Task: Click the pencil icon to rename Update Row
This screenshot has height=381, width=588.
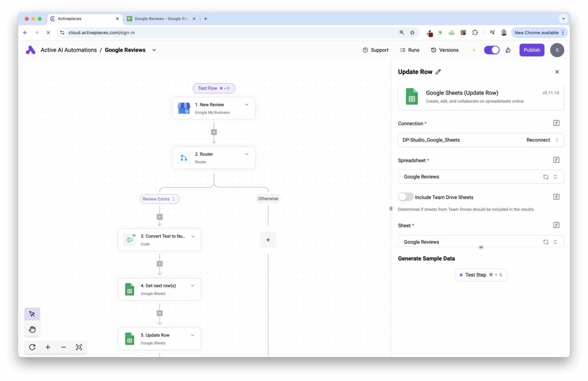Action: [x=438, y=72]
